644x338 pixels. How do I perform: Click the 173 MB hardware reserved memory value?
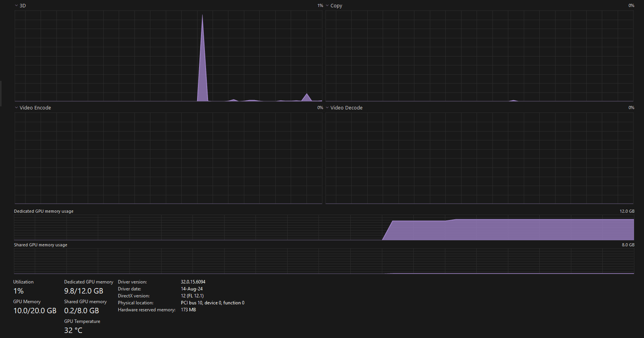point(188,310)
